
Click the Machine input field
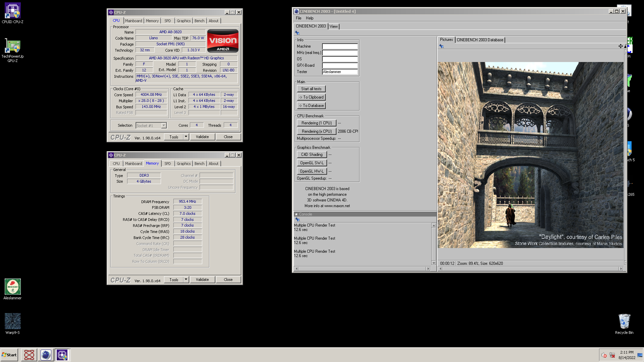tap(340, 46)
